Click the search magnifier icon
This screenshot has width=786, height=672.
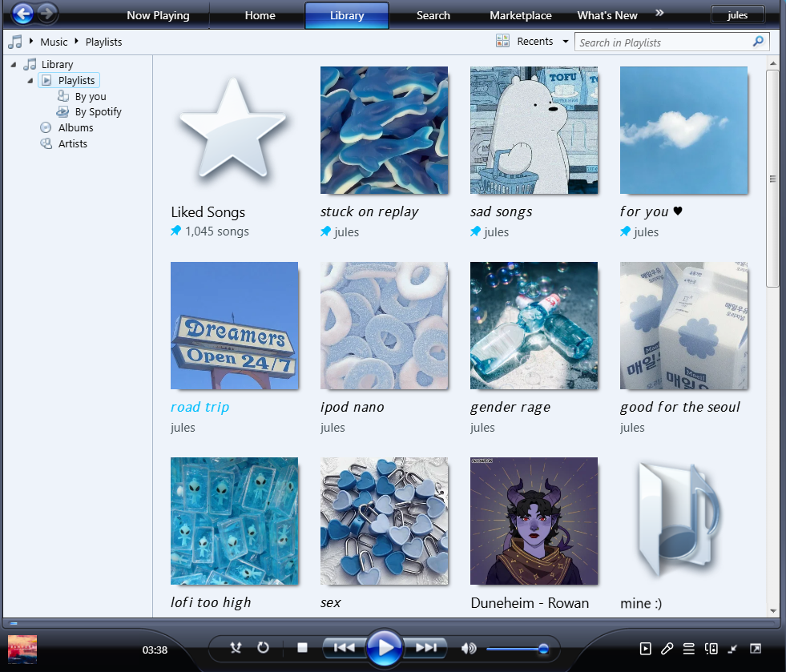tap(758, 42)
